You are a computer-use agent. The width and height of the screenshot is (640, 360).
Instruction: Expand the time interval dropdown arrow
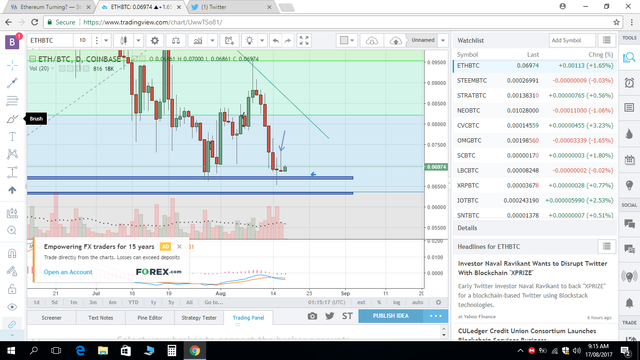pos(106,40)
